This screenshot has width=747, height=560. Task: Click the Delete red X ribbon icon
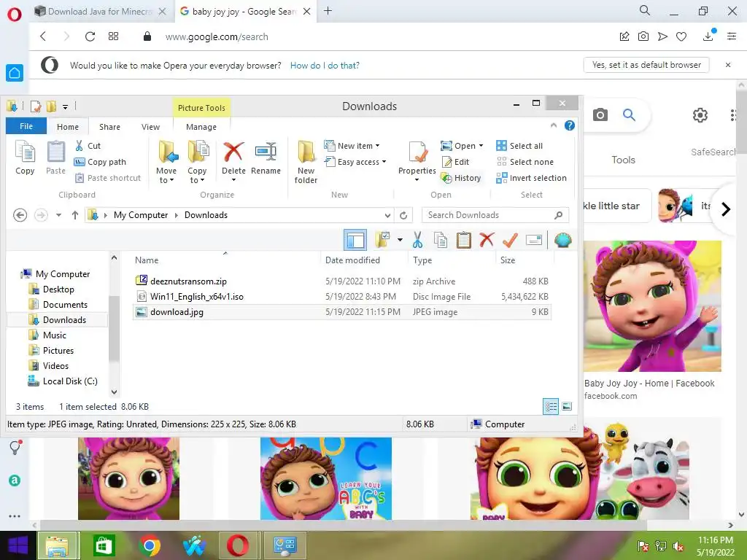(233, 152)
